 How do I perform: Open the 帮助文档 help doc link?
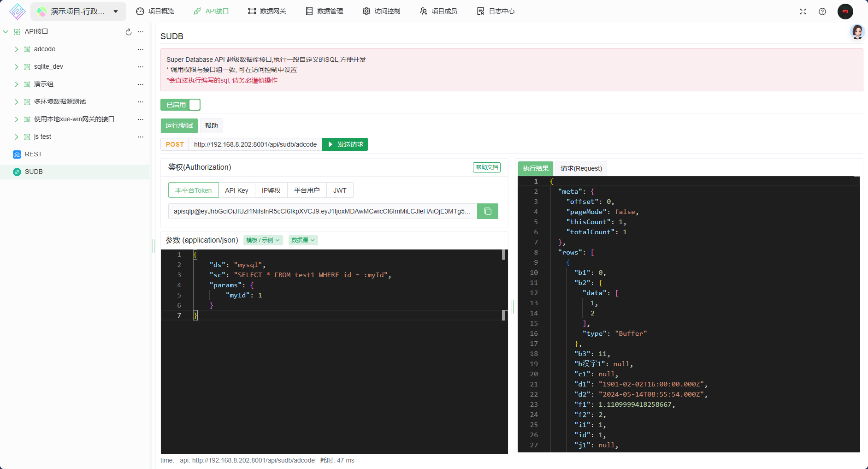pyautogui.click(x=487, y=167)
